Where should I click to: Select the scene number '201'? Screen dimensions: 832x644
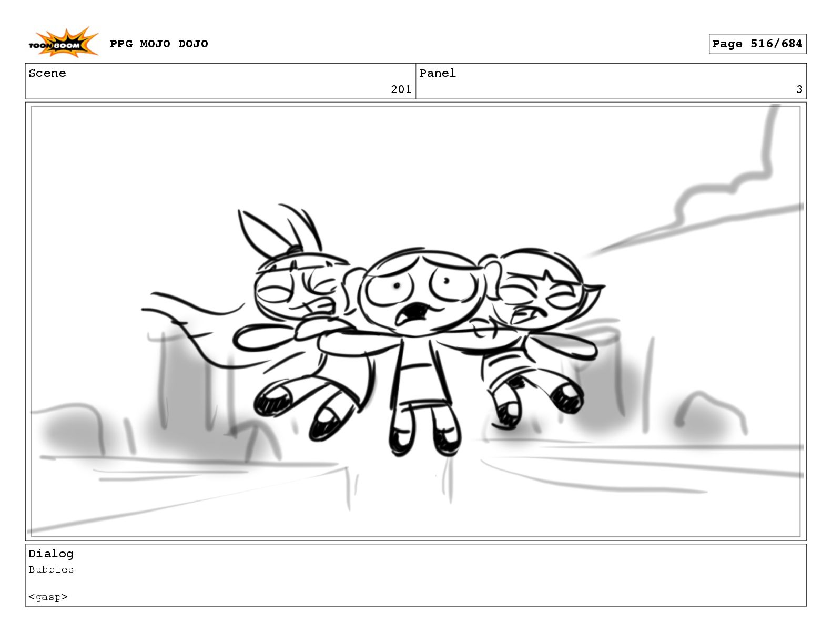coord(401,89)
